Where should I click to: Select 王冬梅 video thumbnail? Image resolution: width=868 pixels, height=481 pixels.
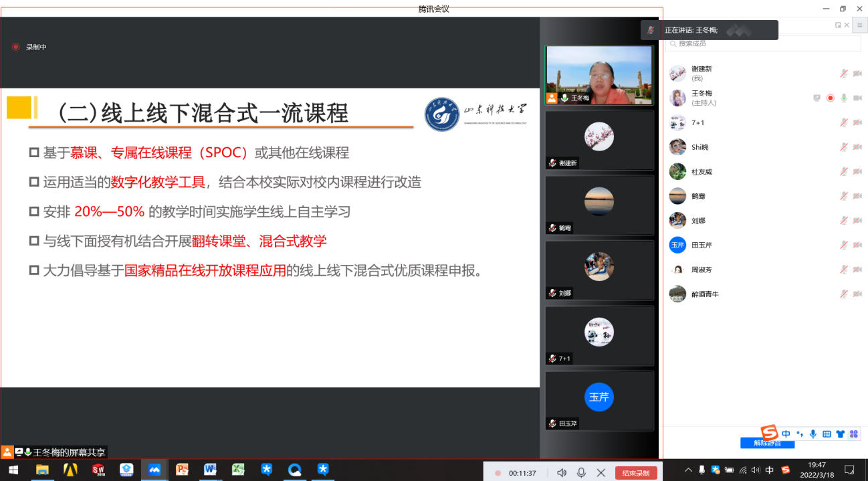pos(599,75)
